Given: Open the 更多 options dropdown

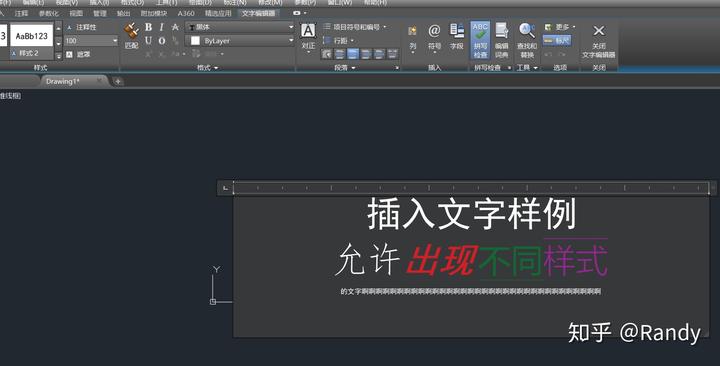Looking at the screenshot, I should coord(559,27).
